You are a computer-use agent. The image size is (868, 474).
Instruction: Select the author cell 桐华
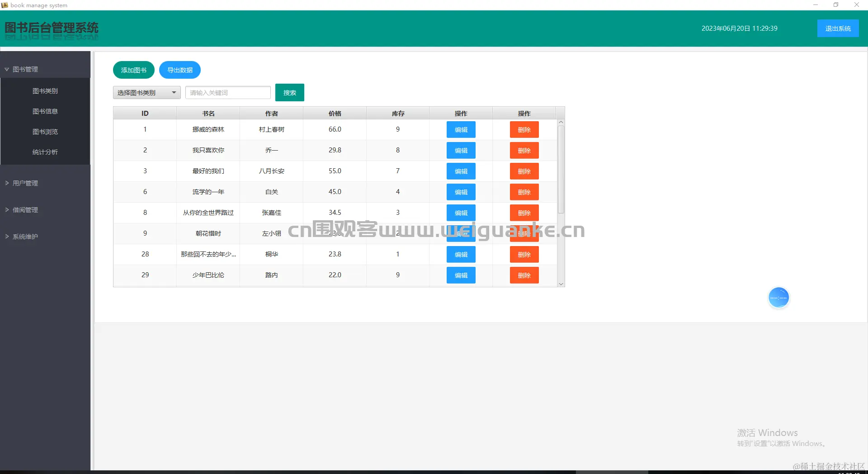click(272, 254)
